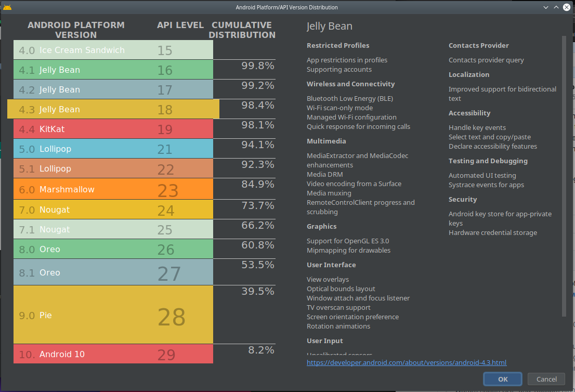Click the Security section heading

point(463,200)
